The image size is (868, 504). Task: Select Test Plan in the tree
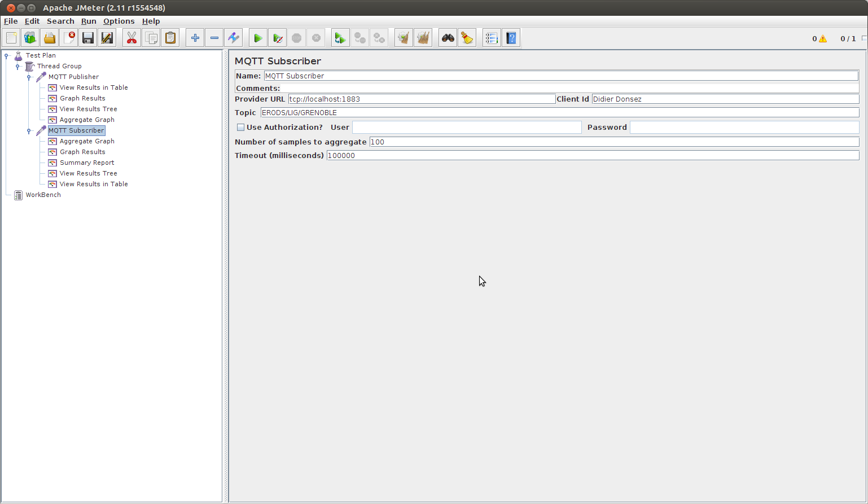click(x=41, y=55)
